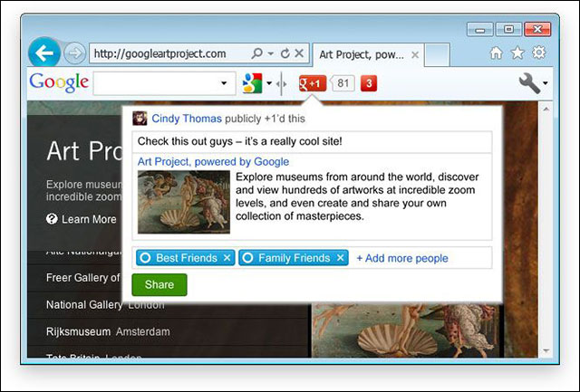Viewport: 580px width, 392px height.
Task: Click the browser forward arrow button
Action: click(74, 53)
